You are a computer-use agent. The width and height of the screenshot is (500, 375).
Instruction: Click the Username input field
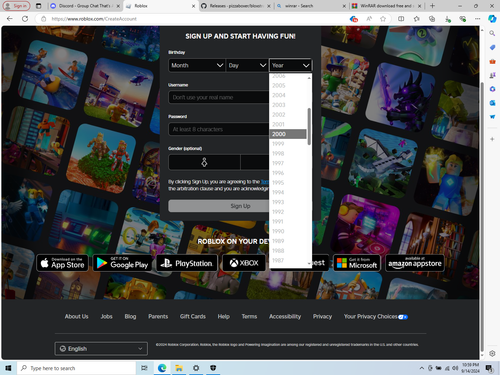[x=219, y=97]
